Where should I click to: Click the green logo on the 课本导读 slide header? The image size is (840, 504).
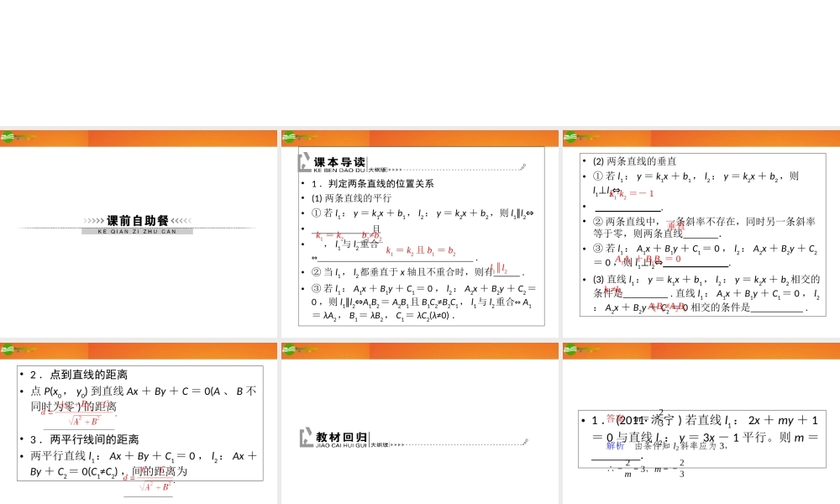coord(289,137)
